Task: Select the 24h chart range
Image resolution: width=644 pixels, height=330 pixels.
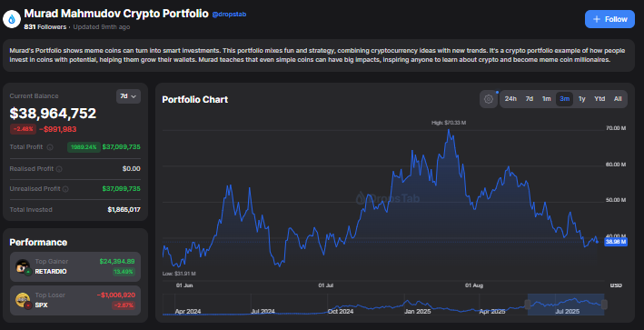Action: 510,99
